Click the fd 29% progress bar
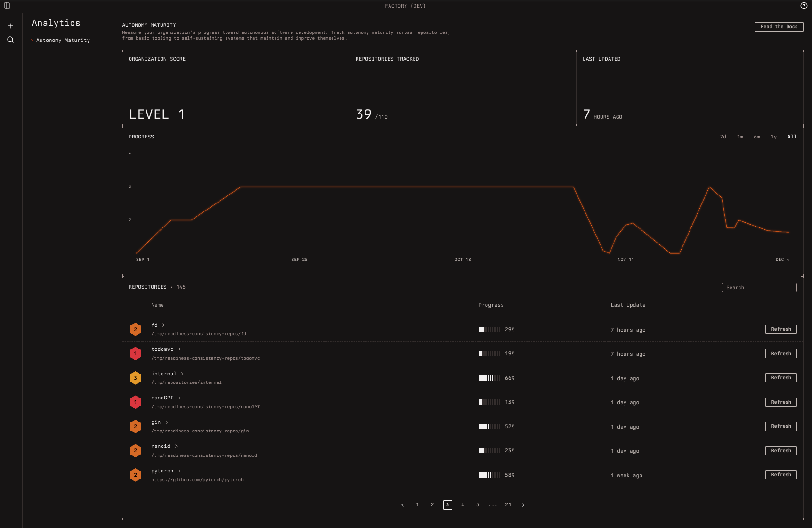The image size is (812, 528). (489, 330)
